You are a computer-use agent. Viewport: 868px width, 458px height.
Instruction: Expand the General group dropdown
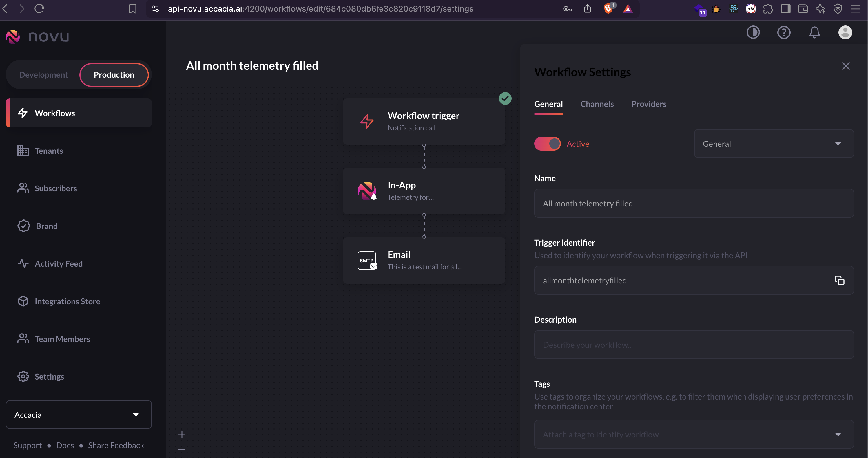point(774,144)
